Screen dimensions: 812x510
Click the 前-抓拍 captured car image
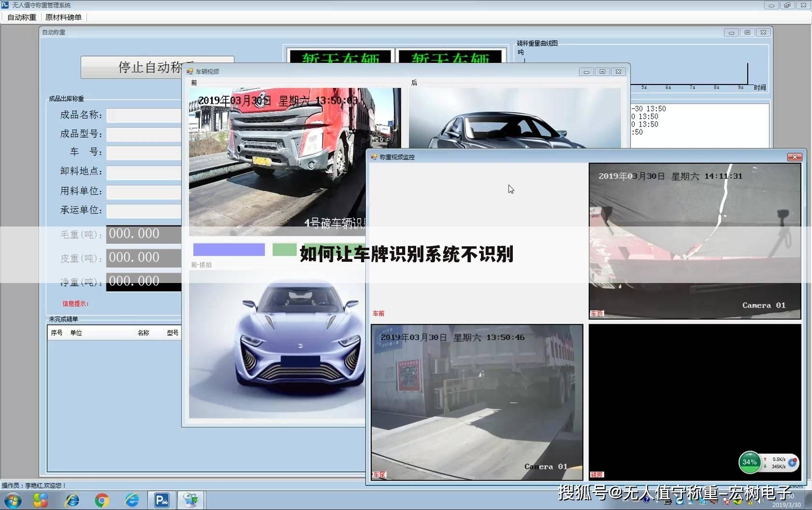(x=277, y=344)
